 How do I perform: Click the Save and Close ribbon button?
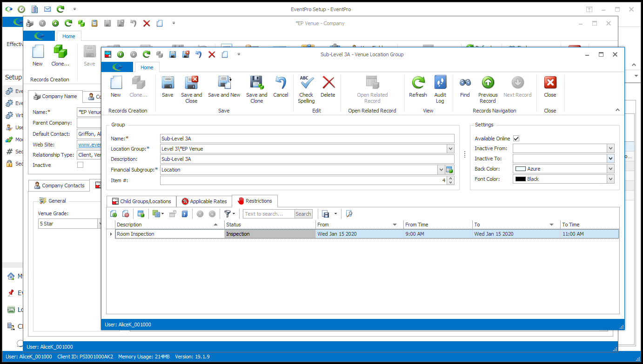click(x=191, y=90)
